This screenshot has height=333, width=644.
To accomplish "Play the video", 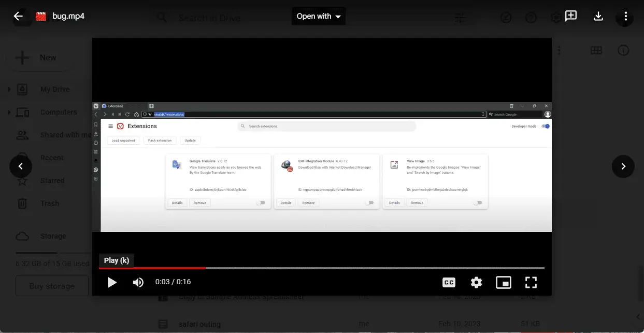I will (112, 282).
